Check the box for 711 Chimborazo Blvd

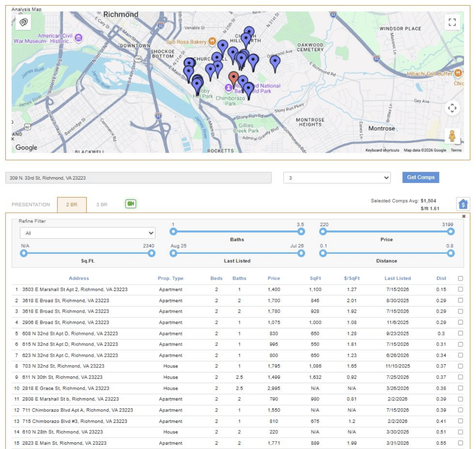pos(460,410)
